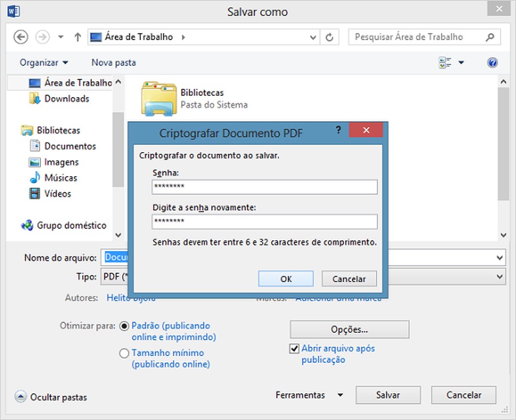Viewport: 516px width, 420px height.
Task: Expand the Nome do arquivo dropdown
Action: click(x=500, y=257)
